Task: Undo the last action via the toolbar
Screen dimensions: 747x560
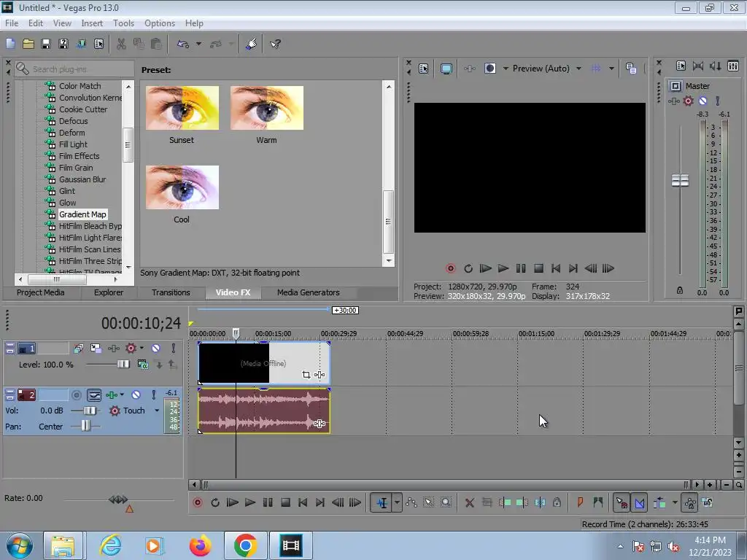Action: [183, 44]
